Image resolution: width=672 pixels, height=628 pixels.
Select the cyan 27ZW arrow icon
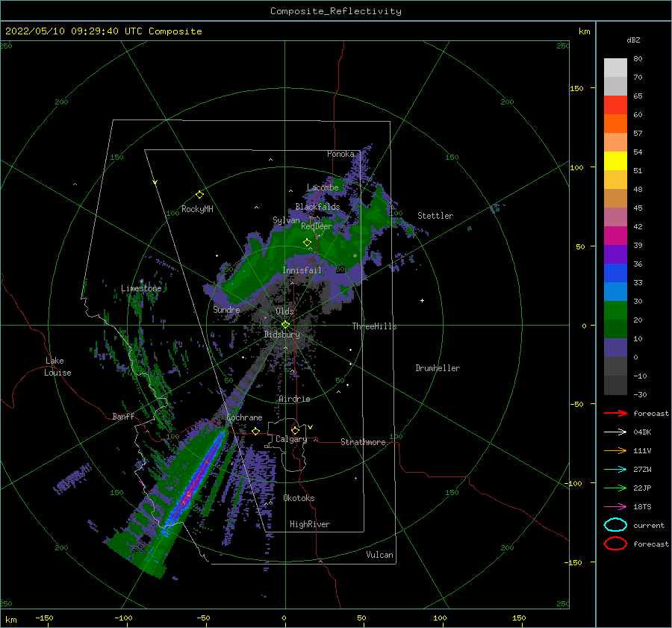coord(615,470)
